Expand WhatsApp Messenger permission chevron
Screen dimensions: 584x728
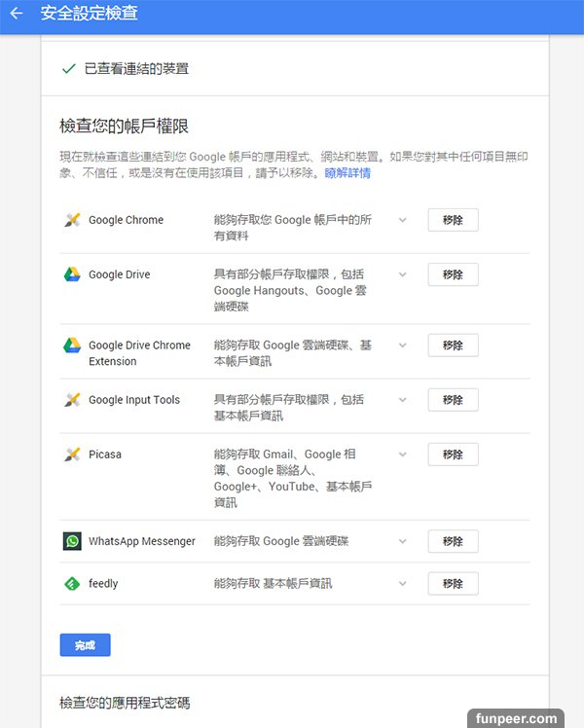(x=402, y=541)
